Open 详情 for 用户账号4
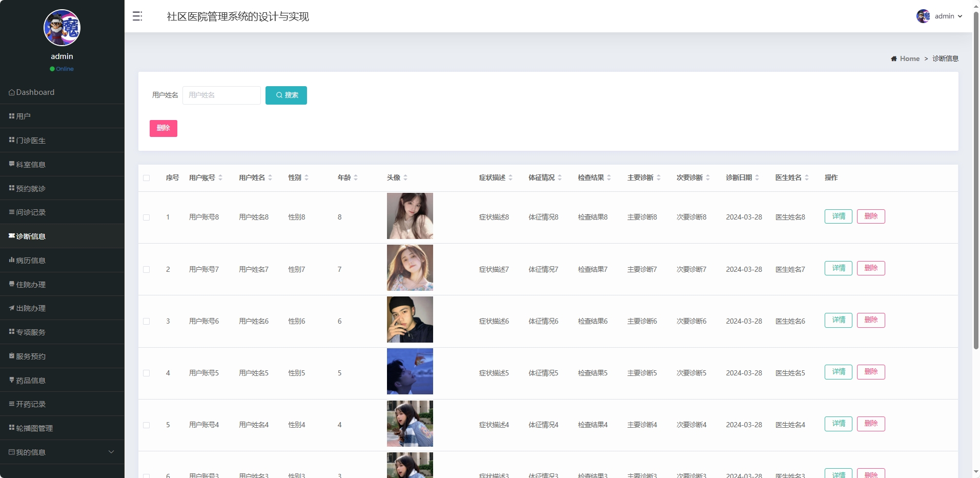This screenshot has width=980, height=478. (x=839, y=424)
